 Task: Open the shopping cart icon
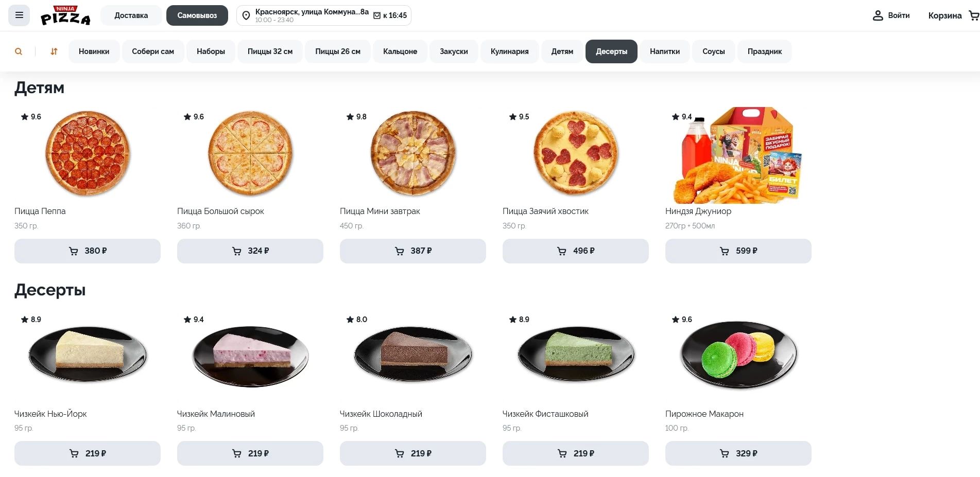tap(973, 15)
